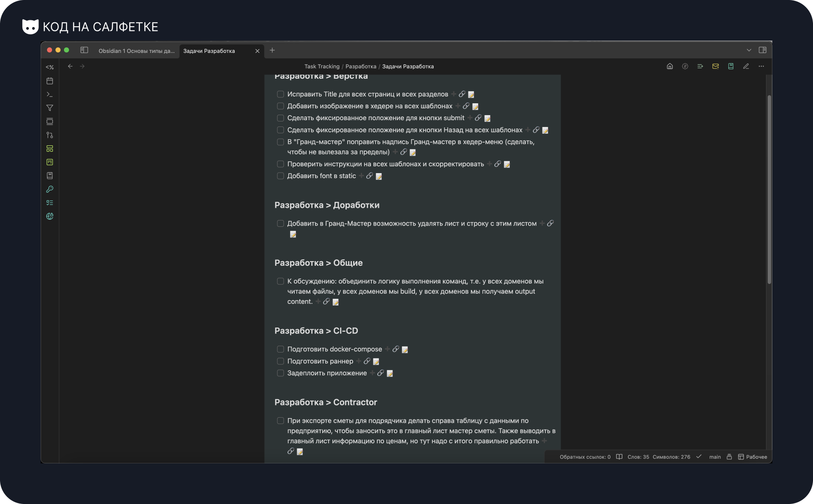Open the tab list dropdown chevron

pyautogui.click(x=749, y=50)
